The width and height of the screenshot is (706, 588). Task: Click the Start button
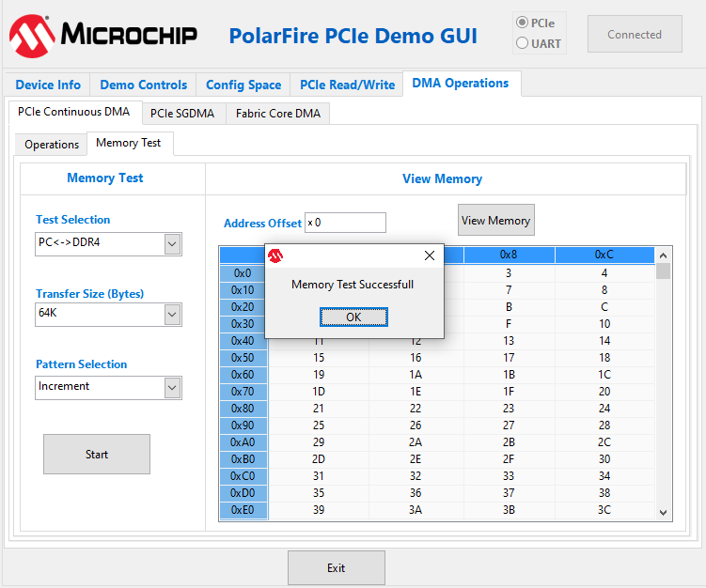pyautogui.click(x=97, y=455)
